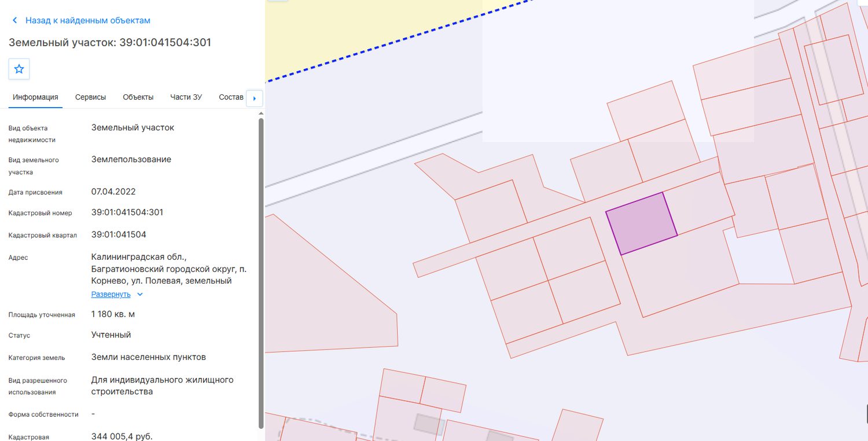Viewport: 868px width, 441px height.
Task: Click Земли населенных пунктов text
Action: (149, 357)
